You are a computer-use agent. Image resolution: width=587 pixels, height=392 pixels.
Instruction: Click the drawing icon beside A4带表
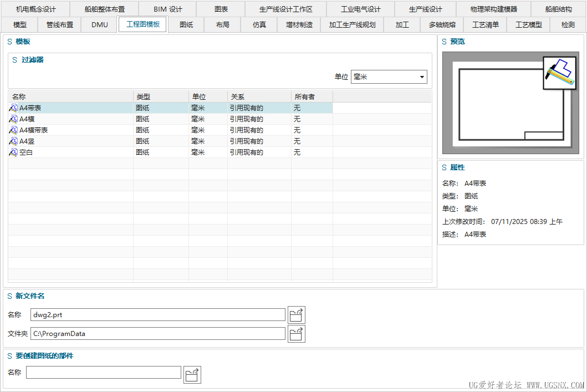click(13, 108)
